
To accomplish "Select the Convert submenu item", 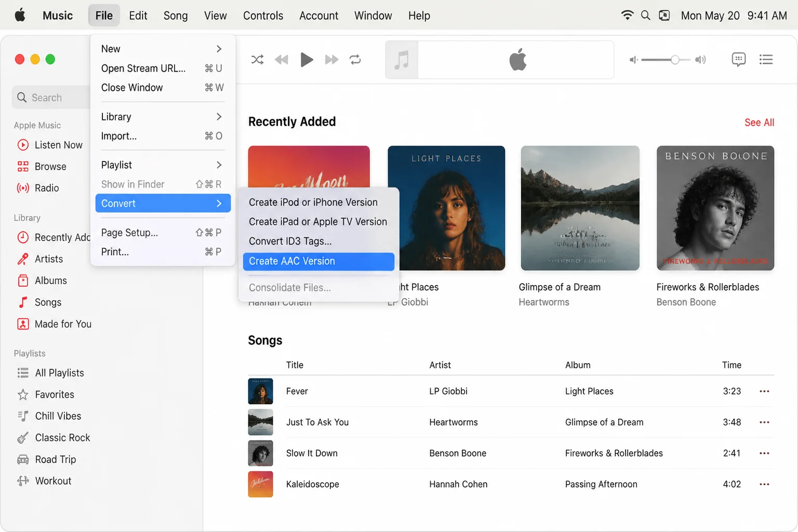I will point(163,204).
